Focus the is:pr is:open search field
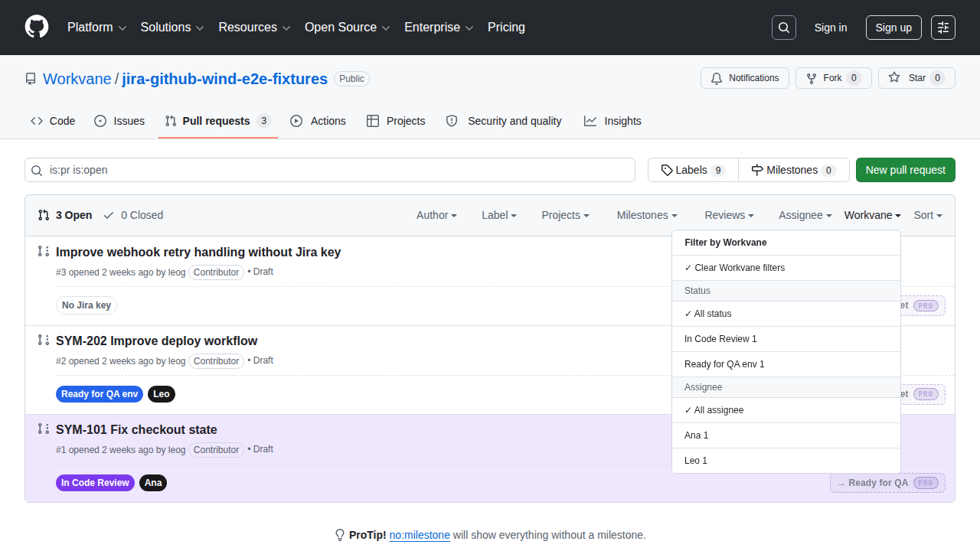980x551 pixels. 330,170
